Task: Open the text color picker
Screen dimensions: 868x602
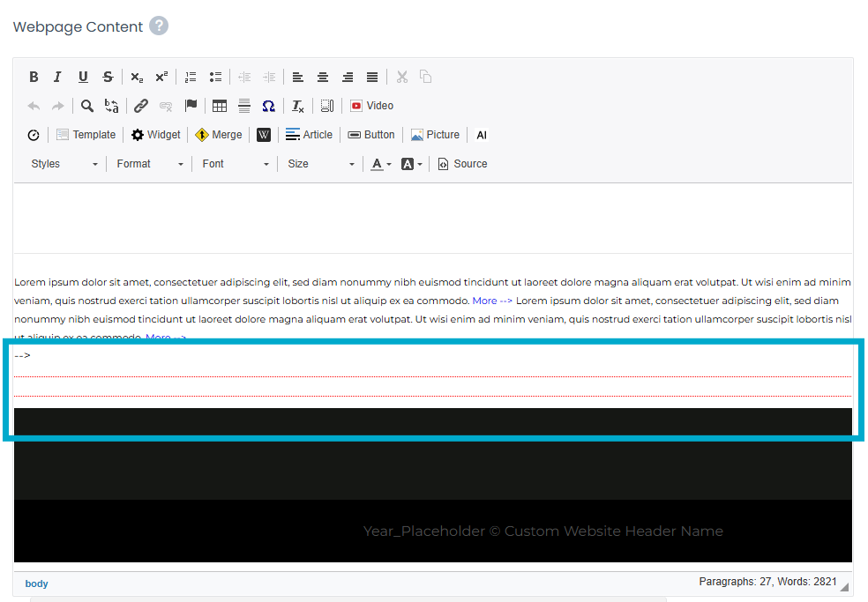Action: tap(381, 164)
